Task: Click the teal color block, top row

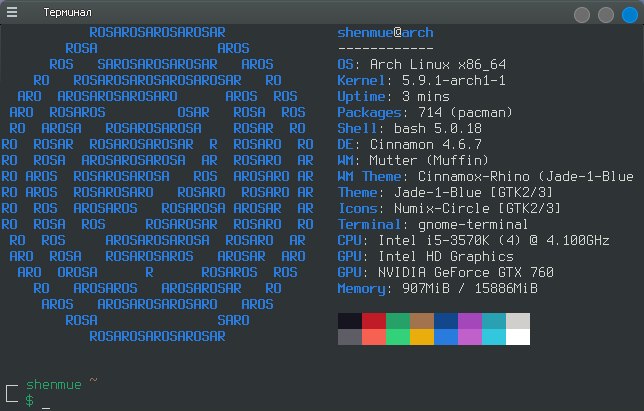Action: 494,321
